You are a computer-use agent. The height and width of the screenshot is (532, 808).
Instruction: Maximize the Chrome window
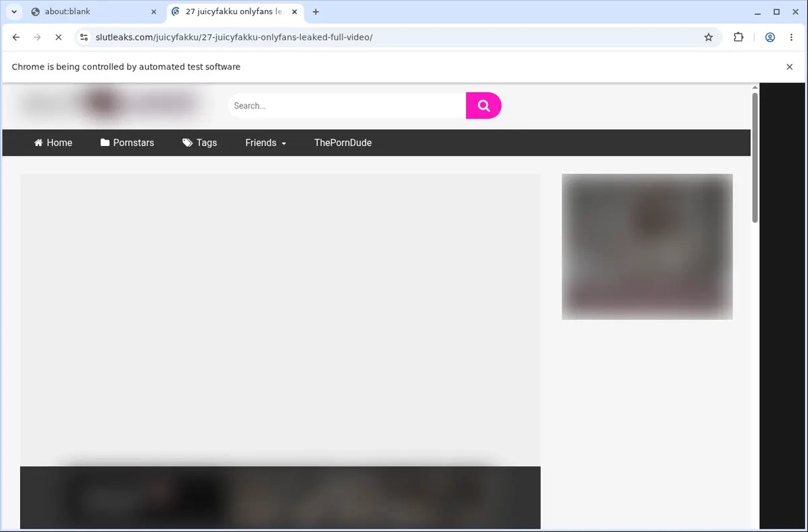pyautogui.click(x=776, y=11)
